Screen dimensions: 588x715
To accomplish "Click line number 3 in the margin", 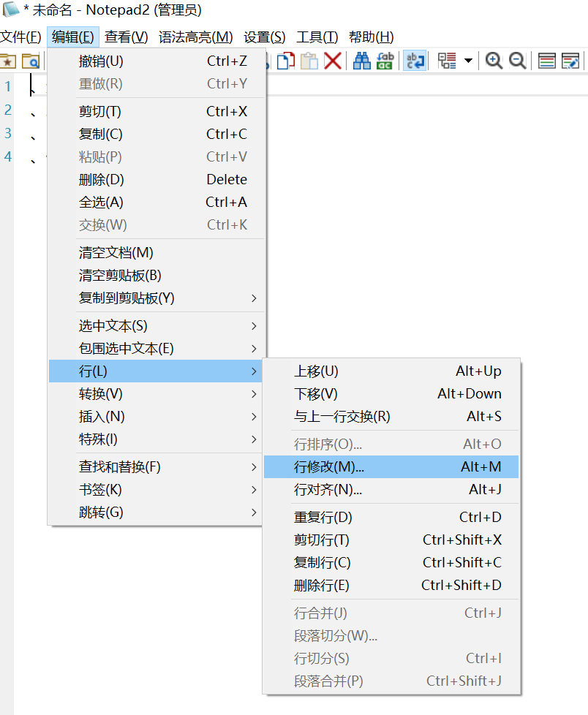I will pos(8,133).
